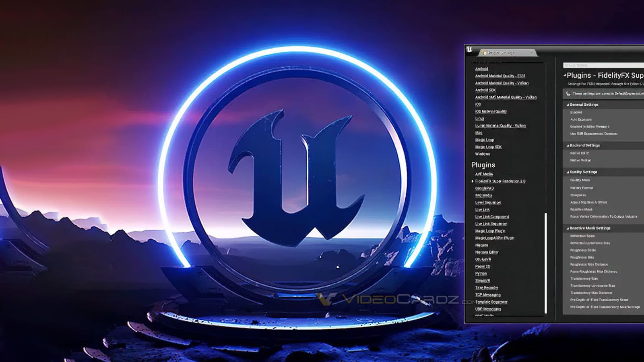Click the Roughness Max Distance setting row
The image size is (644, 362).
tap(603, 265)
